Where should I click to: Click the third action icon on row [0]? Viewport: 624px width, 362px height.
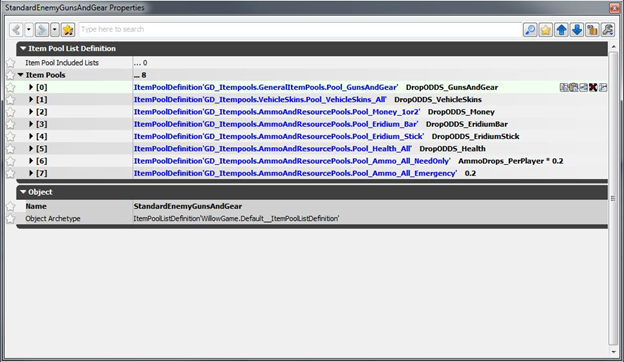point(583,88)
